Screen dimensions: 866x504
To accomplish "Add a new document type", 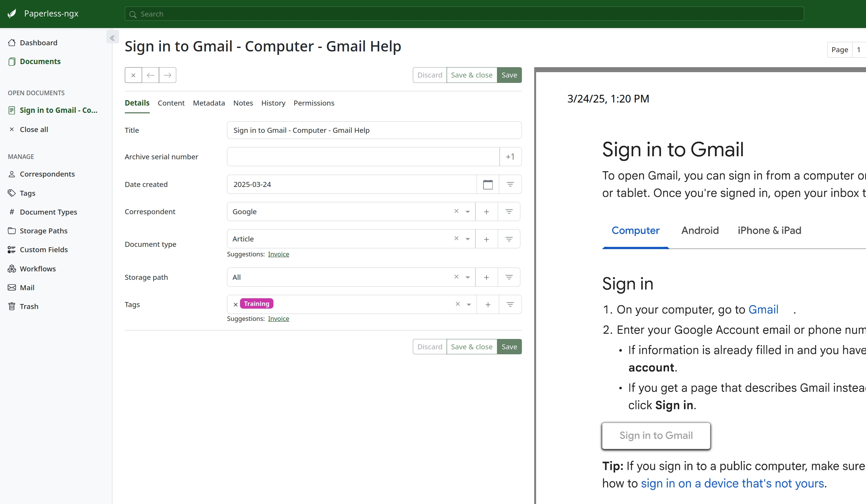I will pyautogui.click(x=487, y=239).
